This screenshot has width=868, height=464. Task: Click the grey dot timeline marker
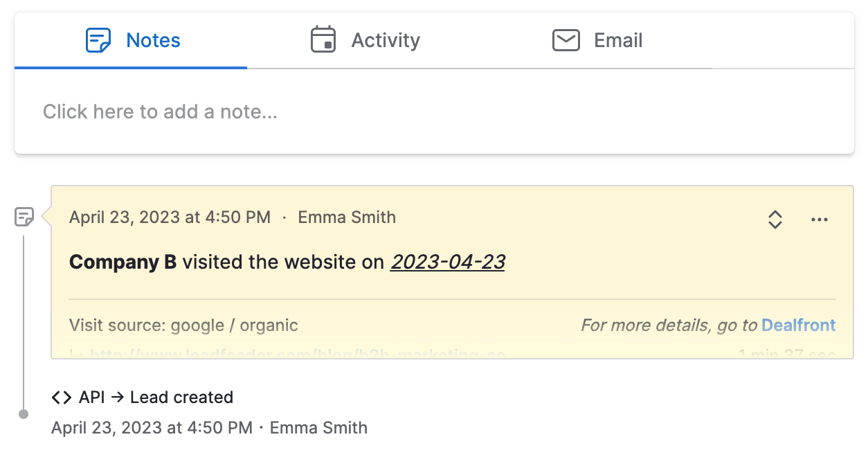point(24,414)
